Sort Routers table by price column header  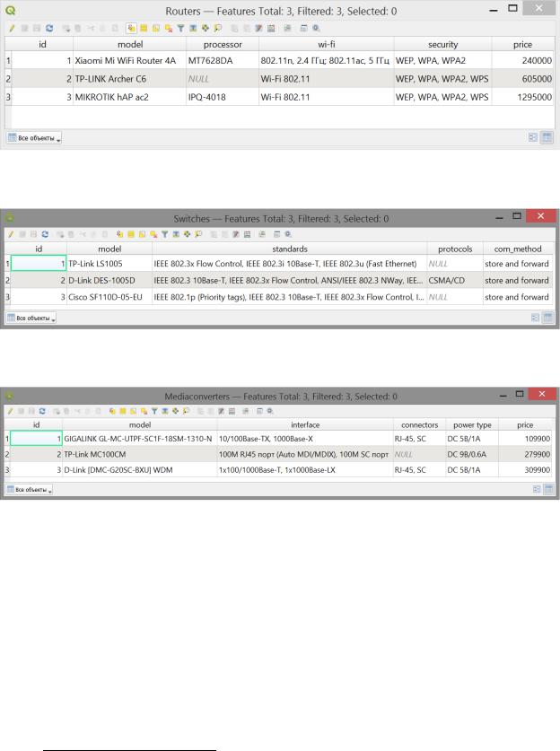(522, 45)
